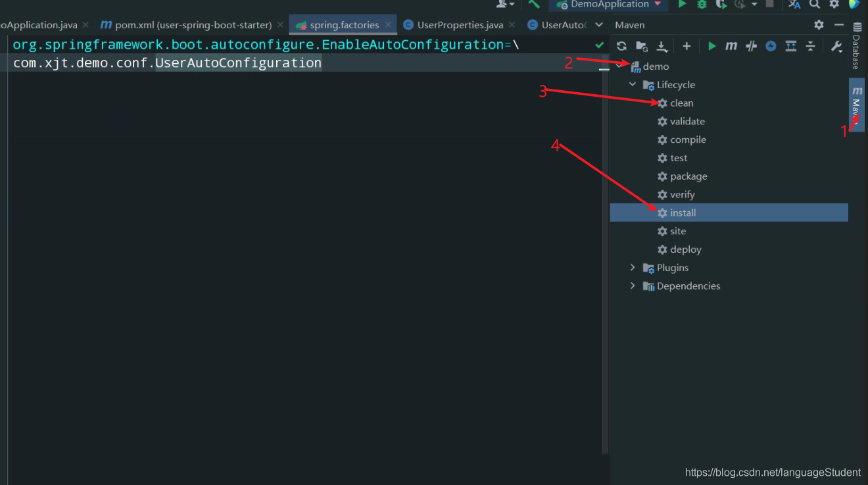Hide the Maven tool window
Screen dimensions: 868x485
838,25
